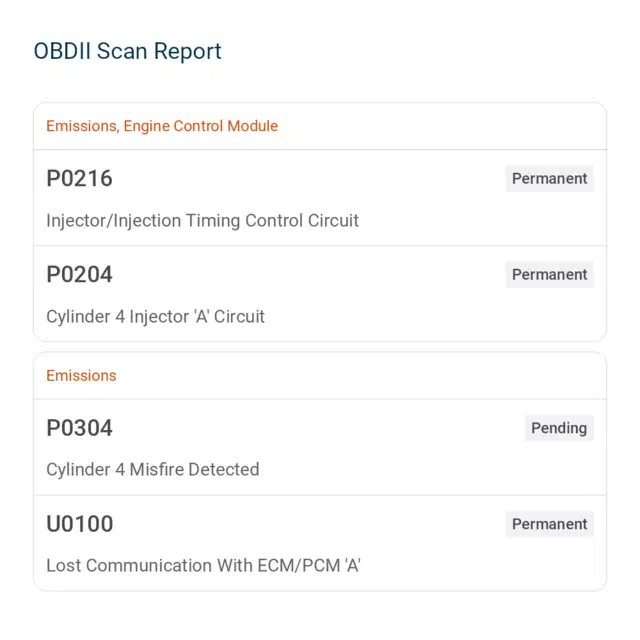The image size is (640, 640).
Task: Click the OBDII Scan Report title
Action: click(x=127, y=51)
